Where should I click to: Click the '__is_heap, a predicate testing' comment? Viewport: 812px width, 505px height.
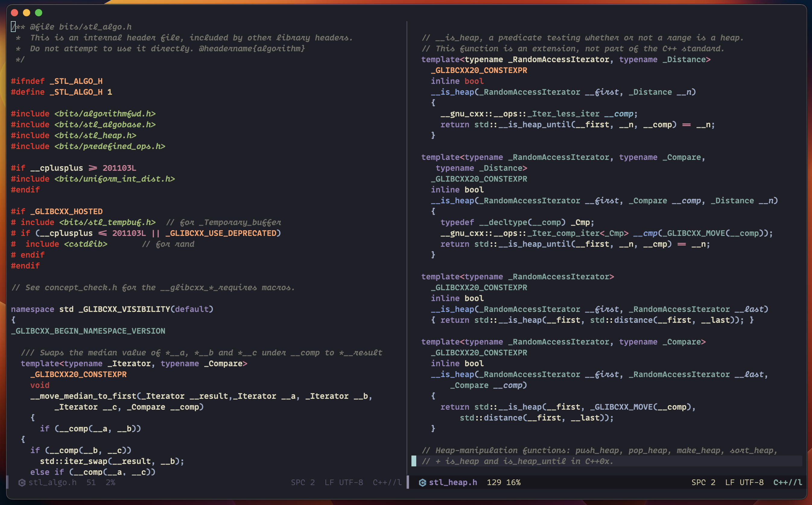(x=583, y=38)
